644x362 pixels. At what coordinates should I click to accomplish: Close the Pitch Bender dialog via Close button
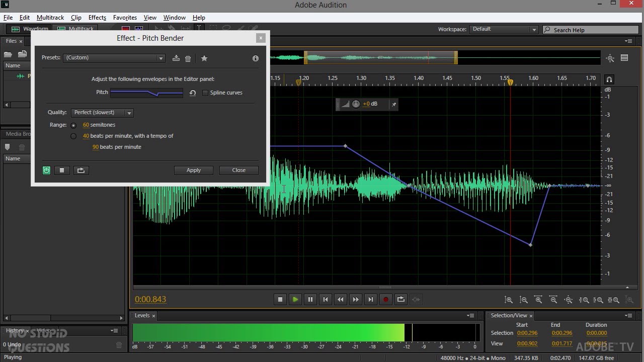click(239, 170)
